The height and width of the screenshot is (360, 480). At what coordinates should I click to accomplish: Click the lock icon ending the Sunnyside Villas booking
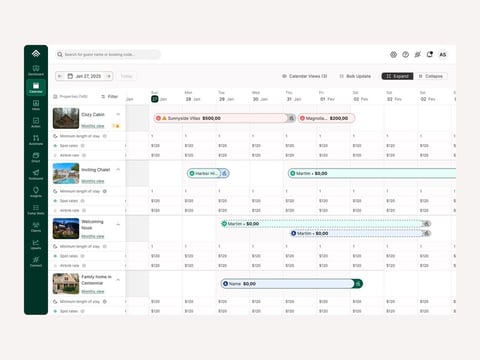point(291,118)
